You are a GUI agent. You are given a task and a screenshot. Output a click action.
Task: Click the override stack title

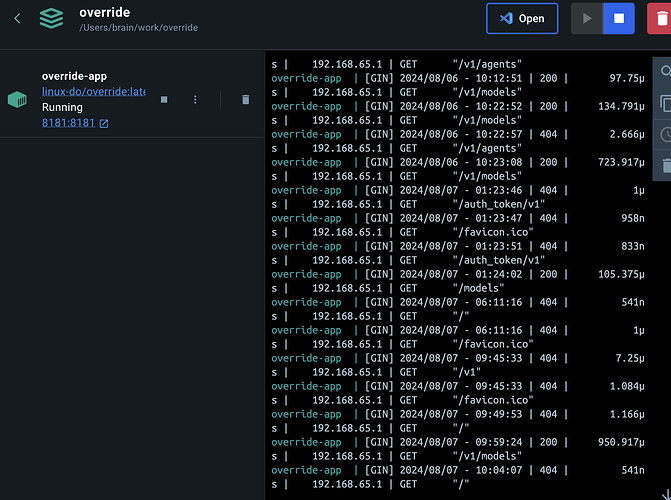point(104,12)
